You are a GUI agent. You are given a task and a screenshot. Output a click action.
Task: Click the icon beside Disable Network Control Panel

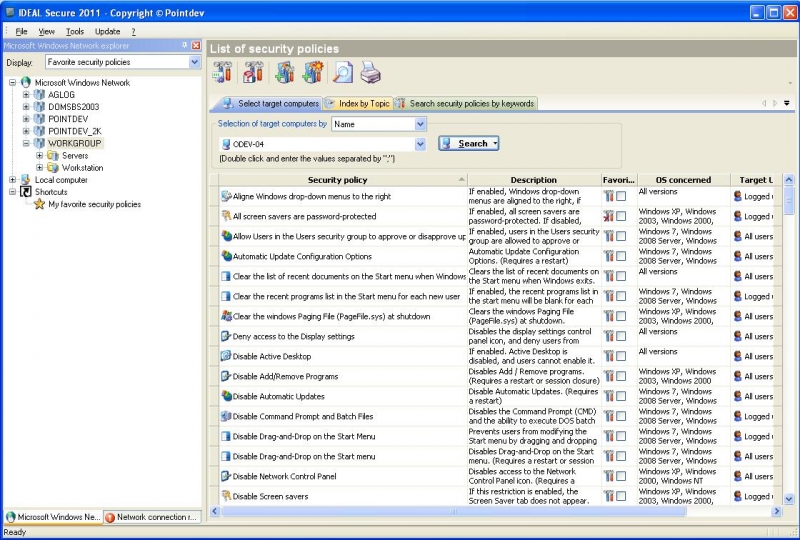227,476
